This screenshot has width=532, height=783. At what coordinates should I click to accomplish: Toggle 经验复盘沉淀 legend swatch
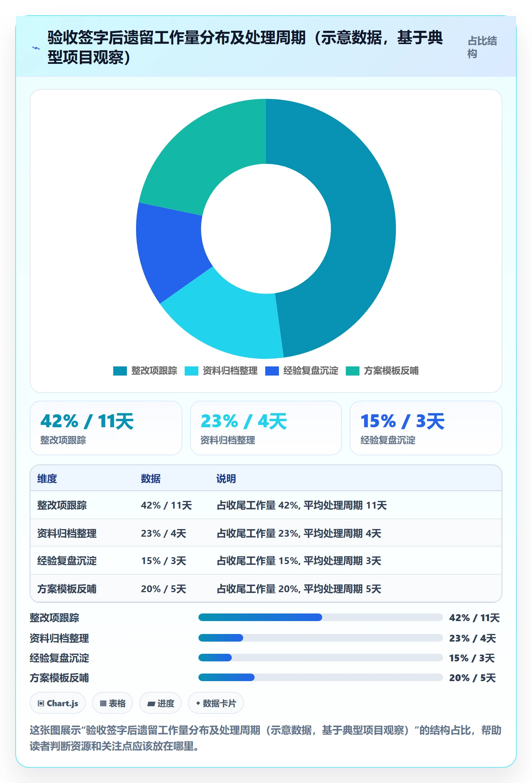(272, 371)
